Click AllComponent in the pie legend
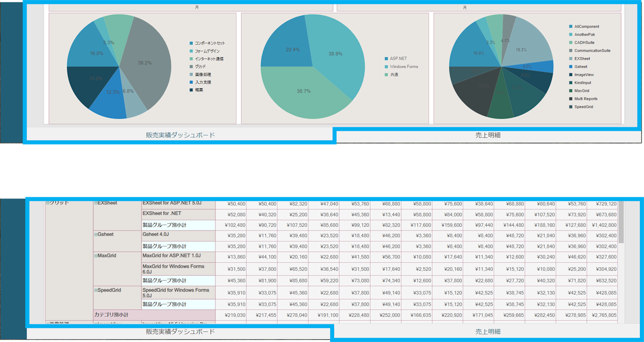 point(584,27)
